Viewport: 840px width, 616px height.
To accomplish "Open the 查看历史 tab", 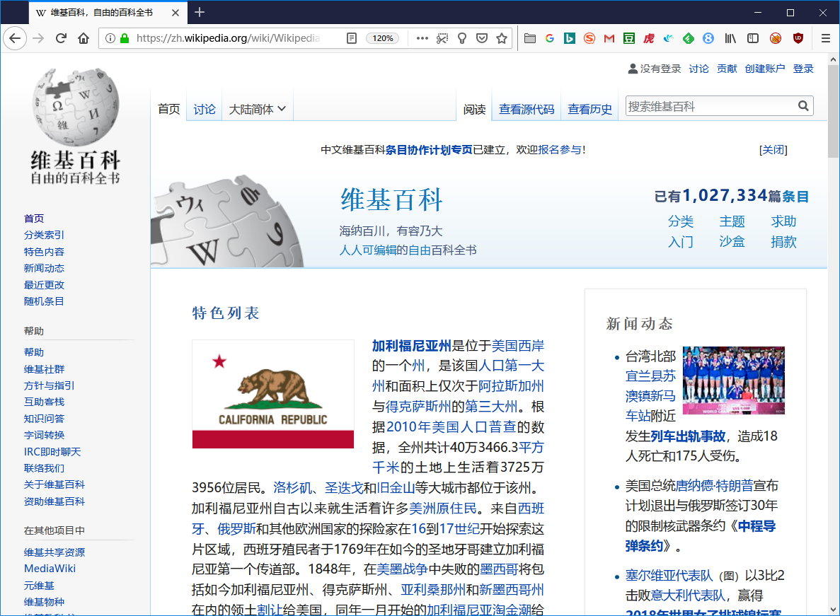I will (x=589, y=109).
